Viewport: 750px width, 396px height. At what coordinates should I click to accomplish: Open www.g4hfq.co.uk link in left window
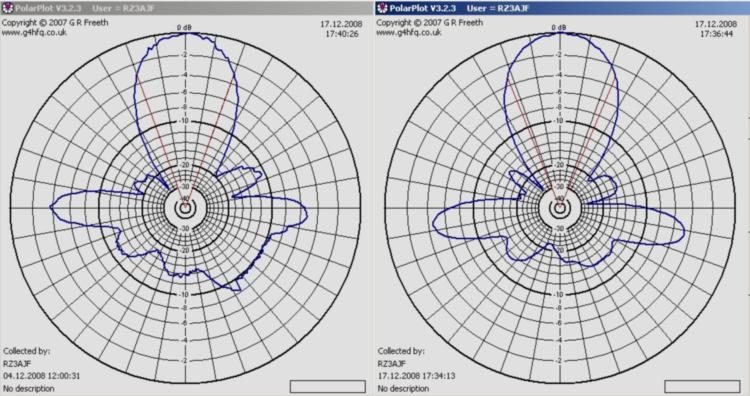[34, 33]
